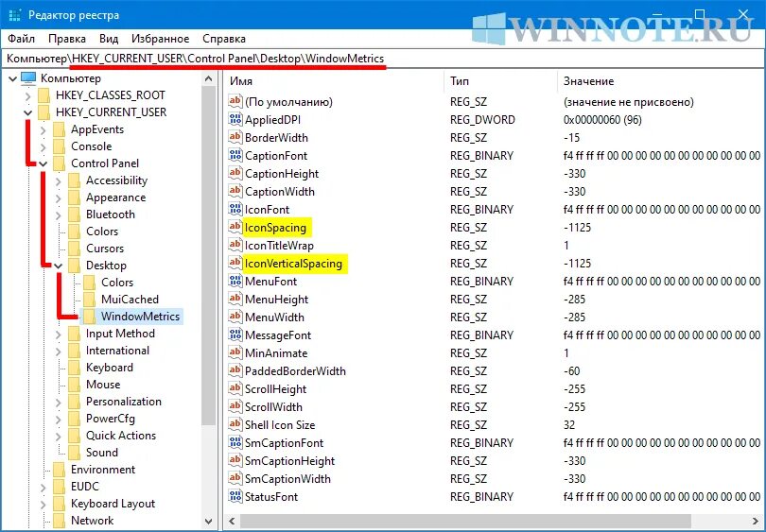Click the CaptionHeight value icon
This screenshot has width=766, height=532.
(x=235, y=174)
